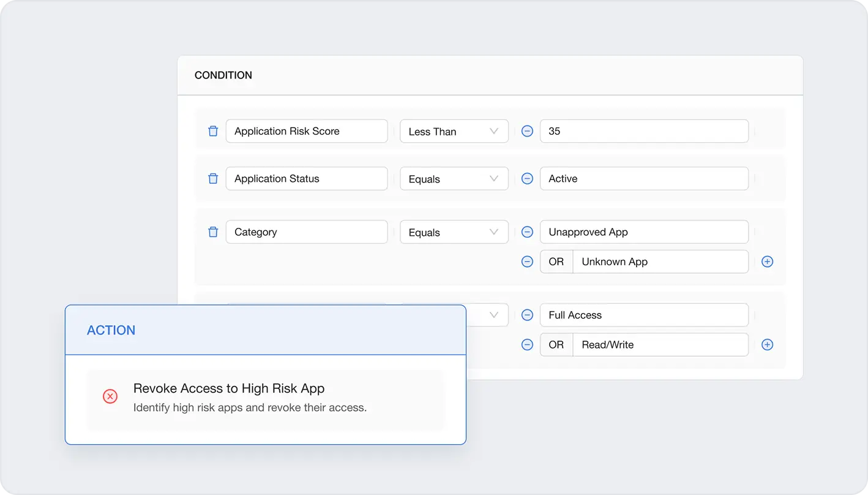This screenshot has width=868, height=495.
Task: Edit the Read/Write value field
Action: [x=660, y=344]
